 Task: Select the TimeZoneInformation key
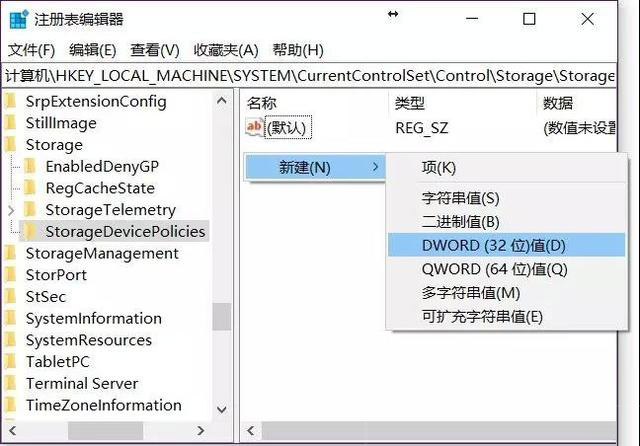click(x=104, y=405)
